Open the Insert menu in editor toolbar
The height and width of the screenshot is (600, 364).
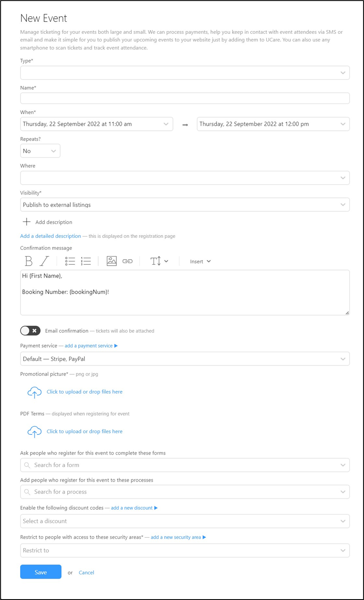200,261
